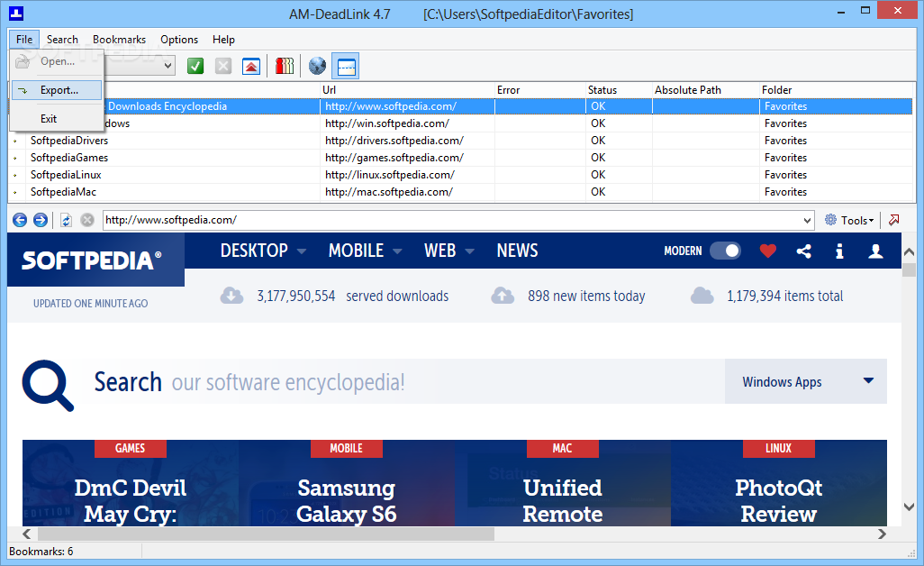Click into the URL address field
The height and width of the screenshot is (566, 924).
pos(452,220)
